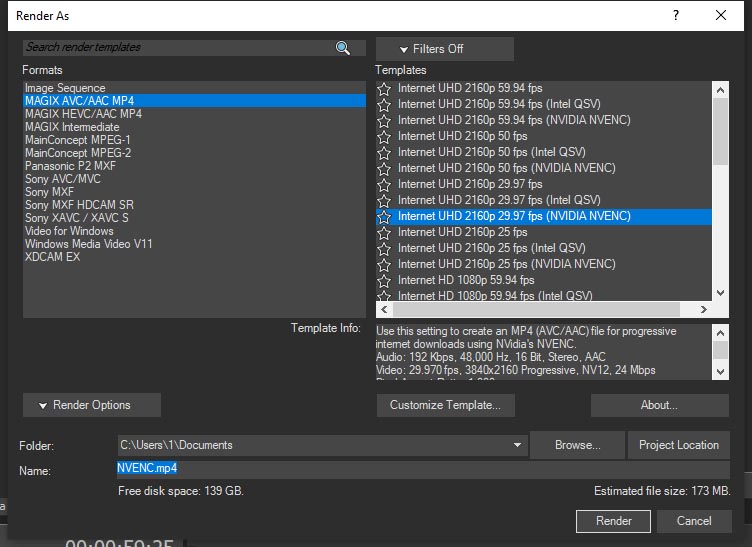752x547 pixels.
Task: Click the templates vertical scrollbar thumb
Action: click(x=720, y=132)
